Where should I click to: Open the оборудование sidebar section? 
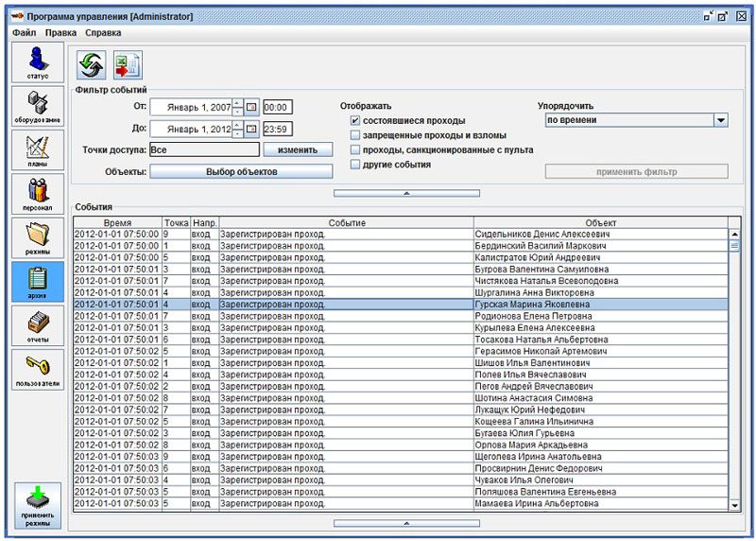tap(38, 106)
